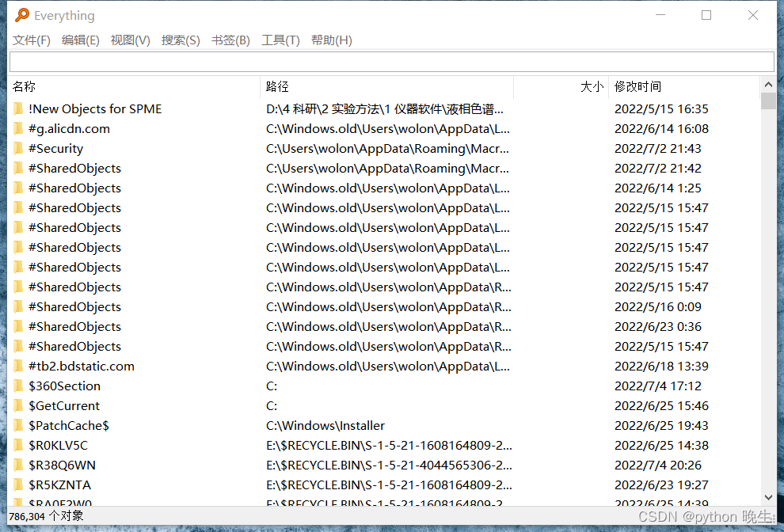This screenshot has width=784, height=532.
Task: Sort by the 大小 column header
Action: click(x=561, y=86)
